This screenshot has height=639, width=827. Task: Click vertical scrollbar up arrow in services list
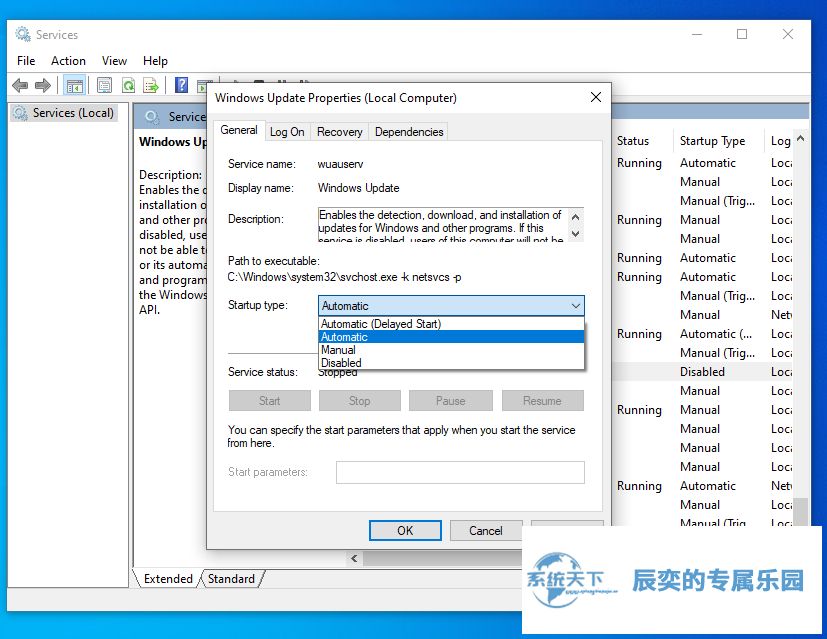pyautogui.click(x=800, y=139)
